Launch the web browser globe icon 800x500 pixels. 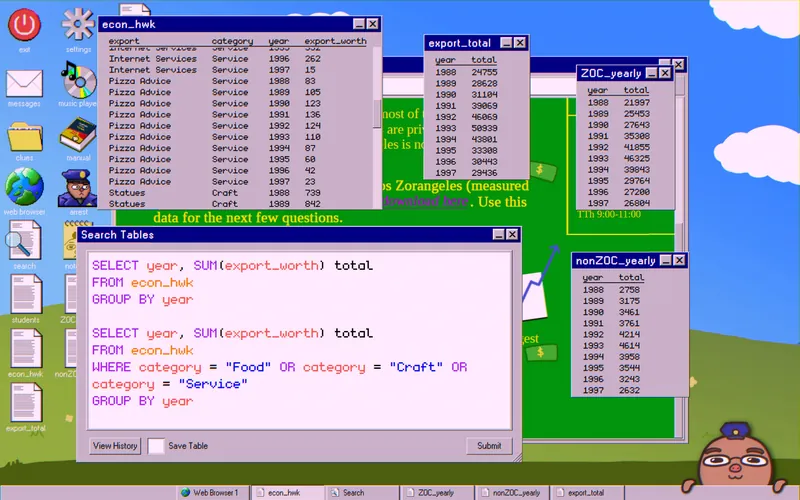click(24, 186)
